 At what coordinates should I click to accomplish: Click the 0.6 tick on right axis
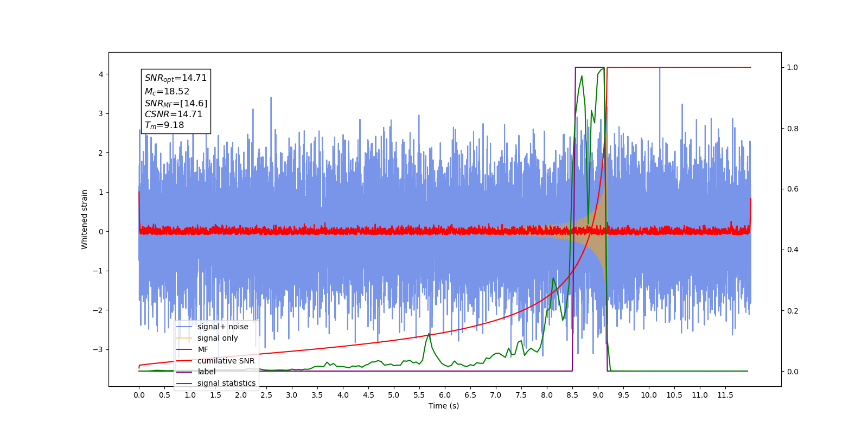[x=793, y=189]
